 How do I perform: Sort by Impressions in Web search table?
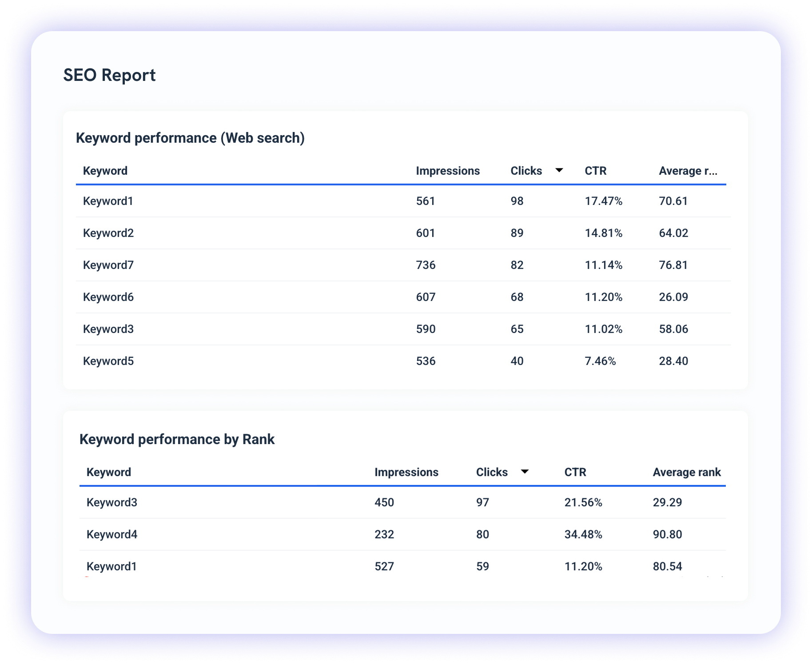pos(447,170)
